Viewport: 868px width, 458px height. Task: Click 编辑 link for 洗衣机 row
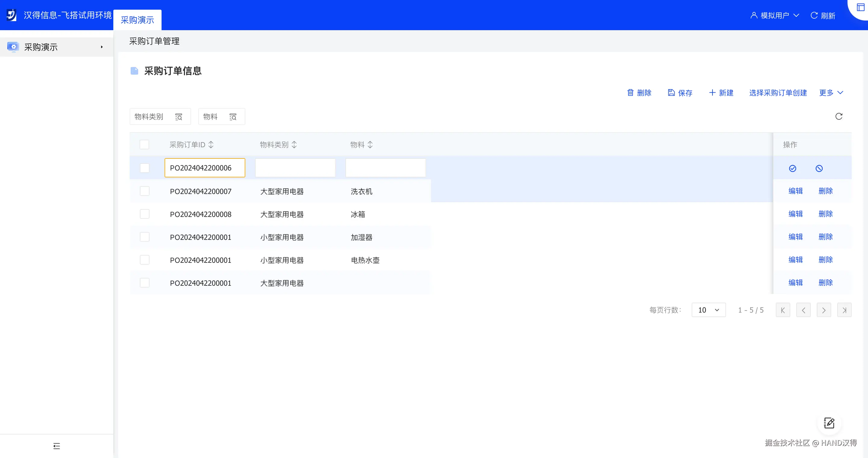[796, 191]
